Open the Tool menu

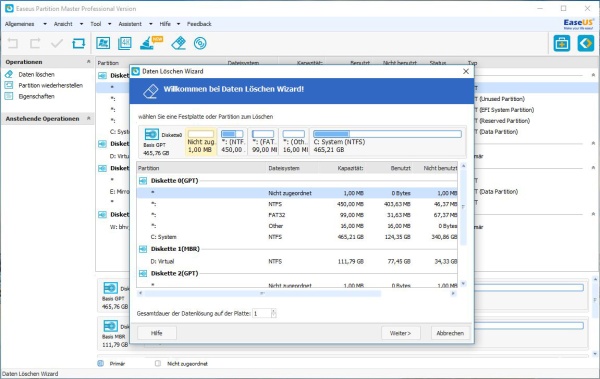click(96, 24)
